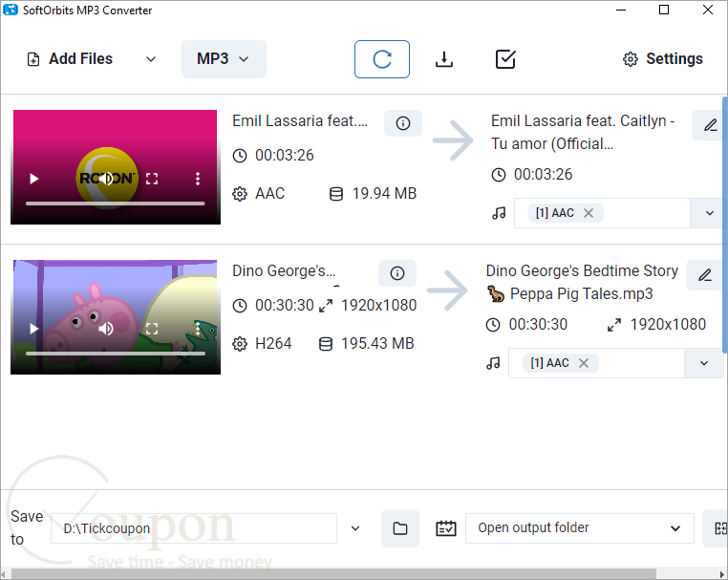Enter fullscreen on the Dino George's preview
The width and height of the screenshot is (728, 580).
152,329
